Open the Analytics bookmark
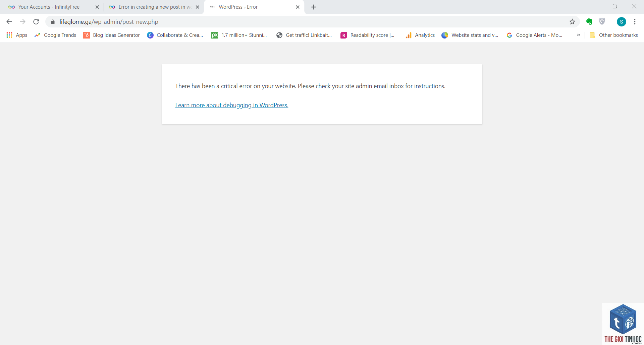This screenshot has width=644, height=345. pyautogui.click(x=420, y=35)
